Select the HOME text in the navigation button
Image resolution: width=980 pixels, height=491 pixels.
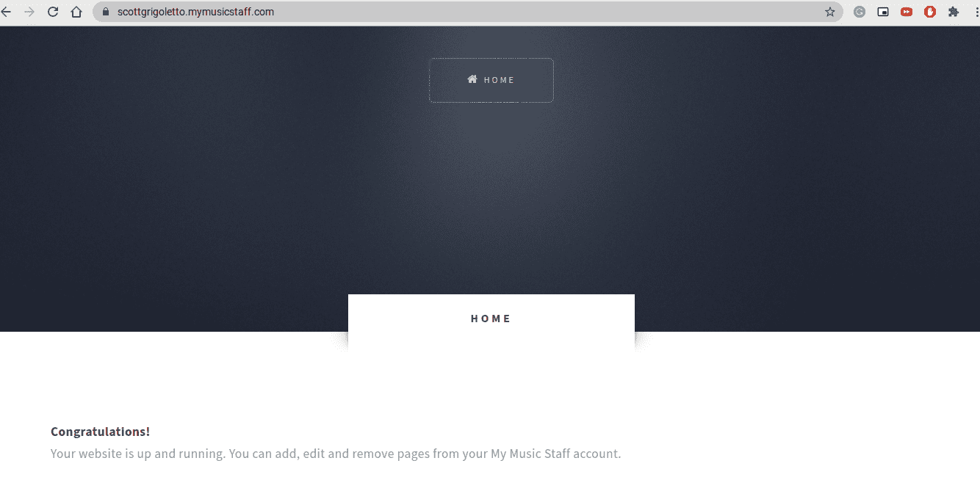[500, 80]
